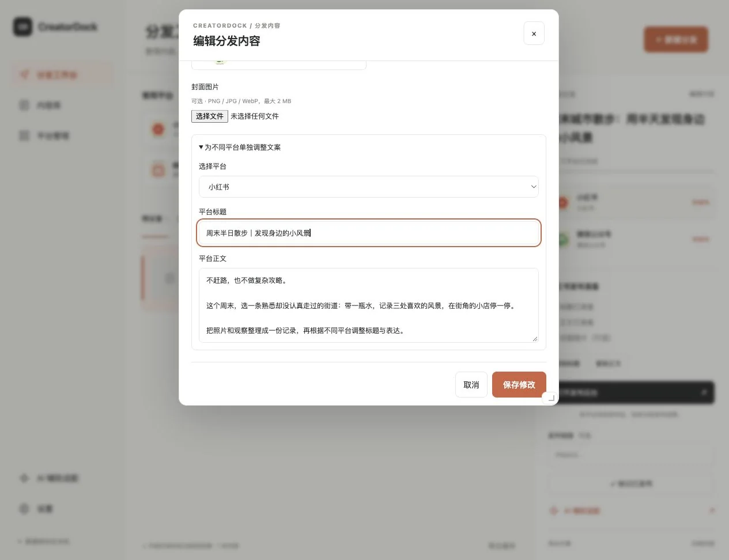Click the 平台正文 textarea resize grip
Screen dimensions: 729x560
click(535, 339)
